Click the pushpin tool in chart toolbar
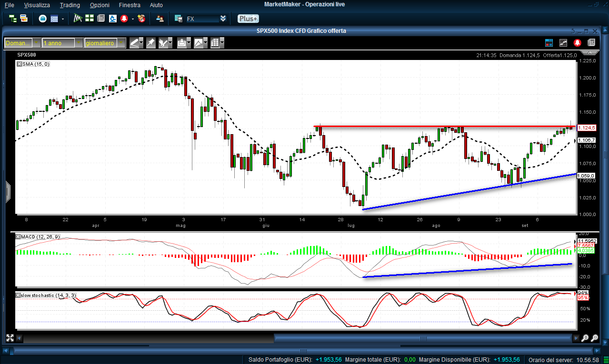This screenshot has height=364, width=609. [x=150, y=43]
